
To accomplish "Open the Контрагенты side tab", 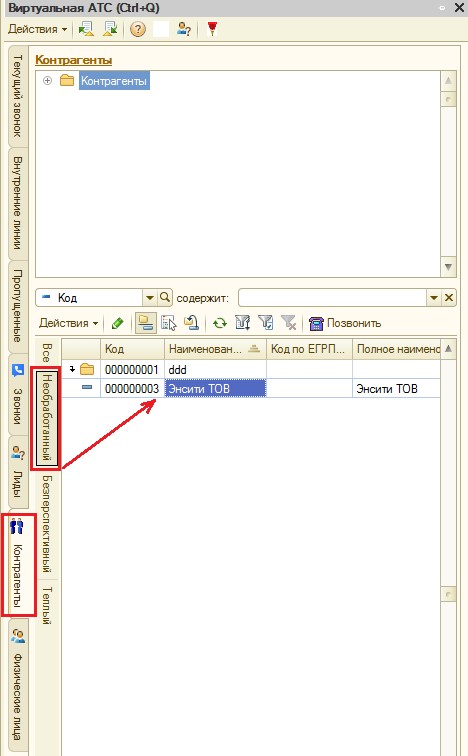I will point(18,564).
